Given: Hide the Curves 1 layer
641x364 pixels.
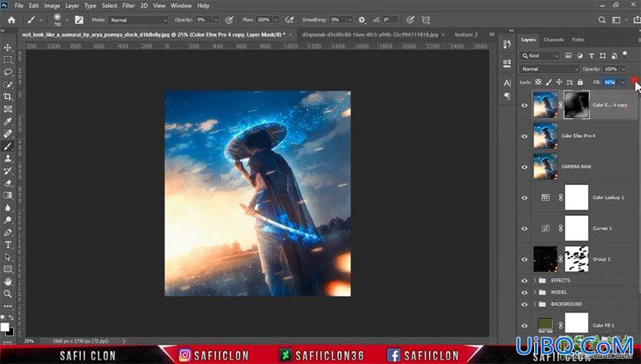Looking at the screenshot, I should coord(525,228).
